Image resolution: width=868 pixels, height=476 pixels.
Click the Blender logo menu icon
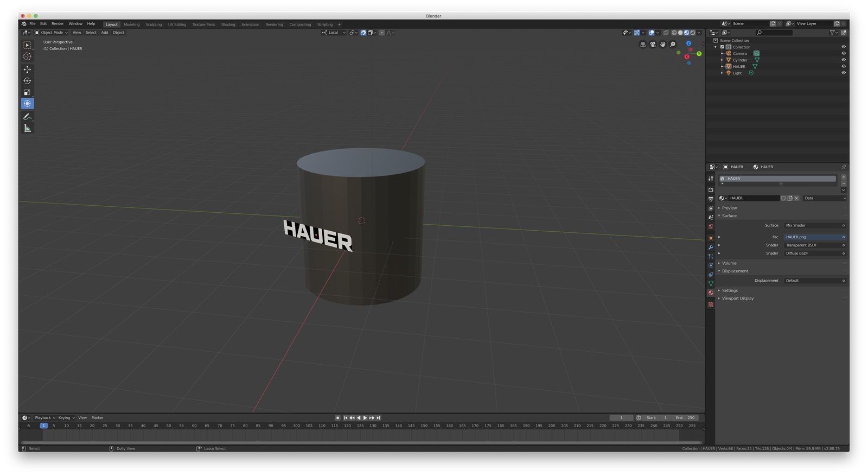pos(23,24)
